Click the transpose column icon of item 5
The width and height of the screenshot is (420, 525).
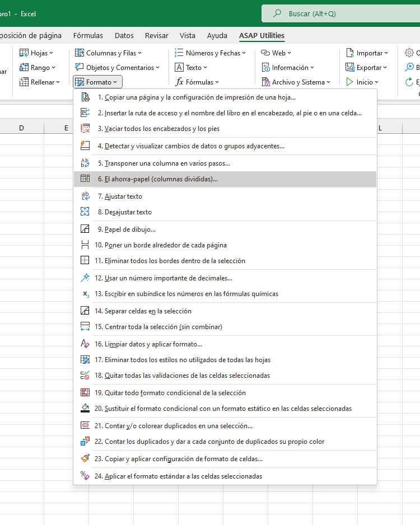coord(85,163)
